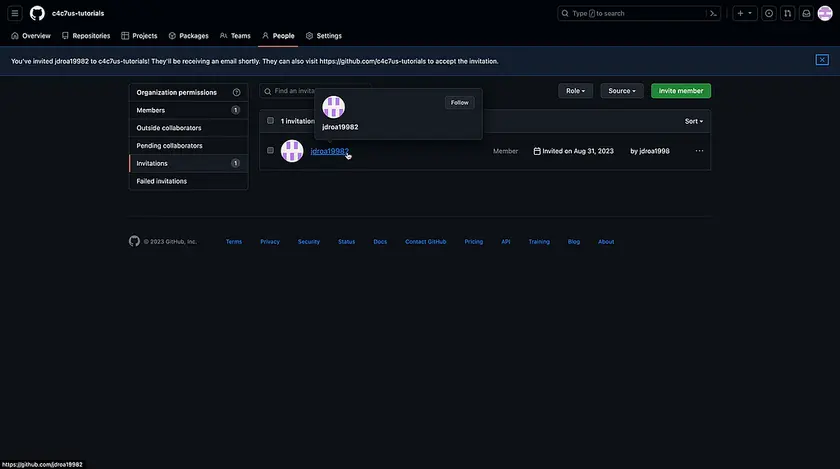840x469 pixels.
Task: Click c4c7us-tutorials organization name
Action: coord(78,13)
